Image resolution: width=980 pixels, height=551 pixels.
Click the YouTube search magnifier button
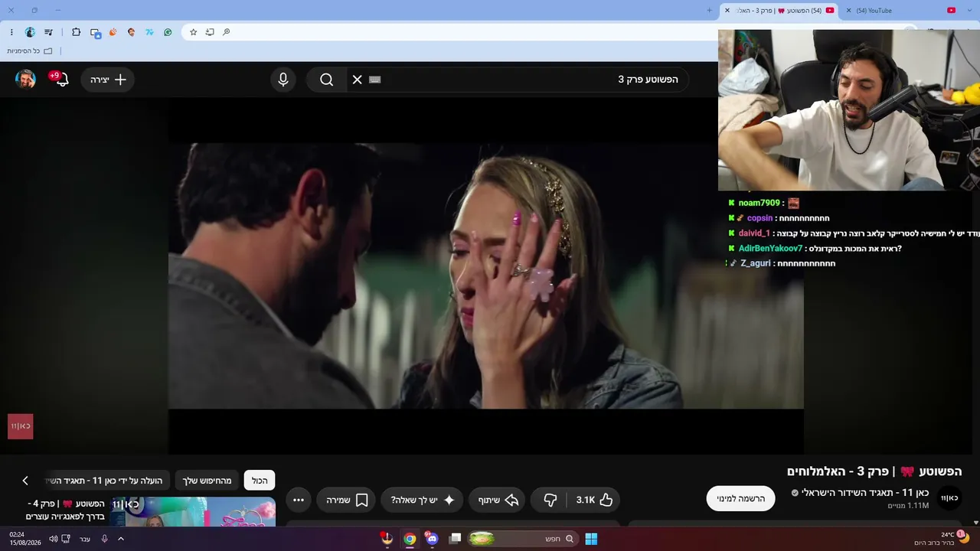(327, 80)
